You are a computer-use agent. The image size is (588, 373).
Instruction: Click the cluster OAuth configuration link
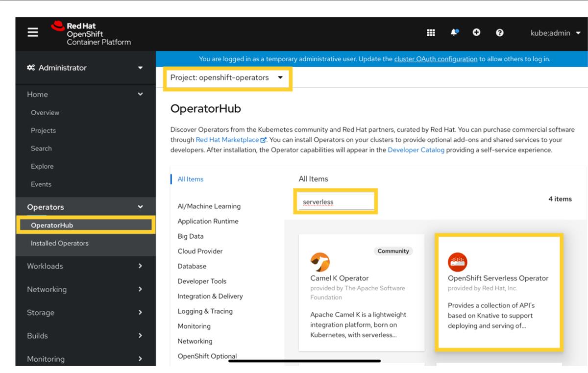(x=435, y=59)
